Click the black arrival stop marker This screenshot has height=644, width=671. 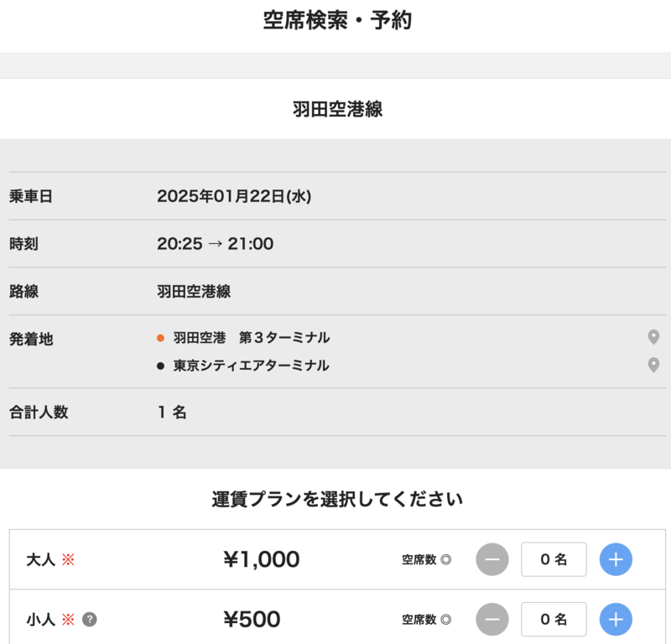click(x=161, y=366)
